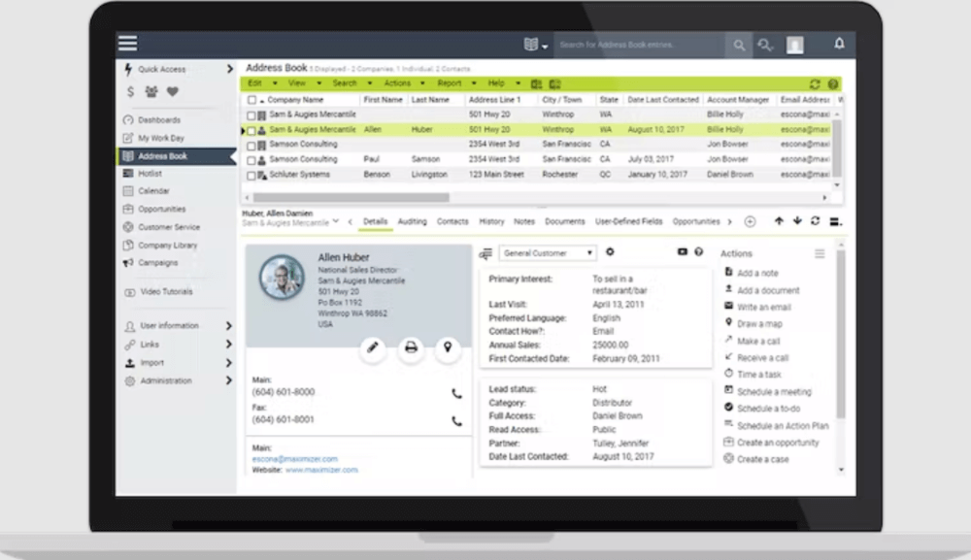Click the phone icon beside fax number
The height and width of the screenshot is (560, 971).
(456, 421)
